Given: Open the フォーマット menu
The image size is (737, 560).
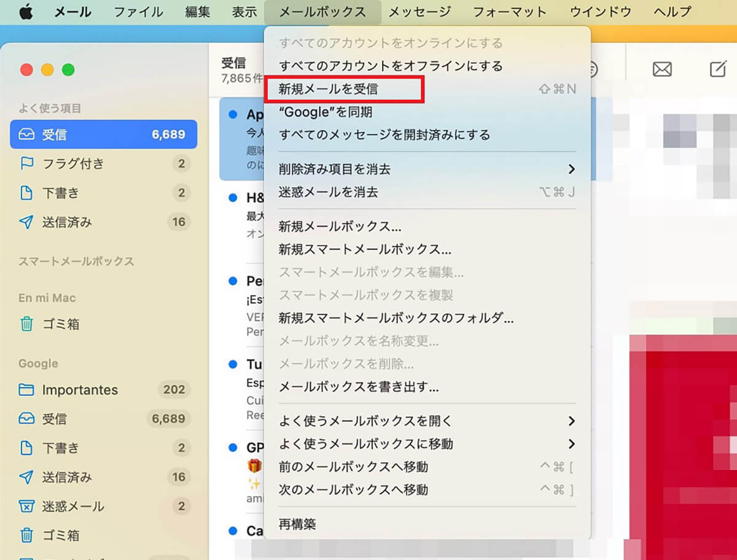Looking at the screenshot, I should point(510,12).
